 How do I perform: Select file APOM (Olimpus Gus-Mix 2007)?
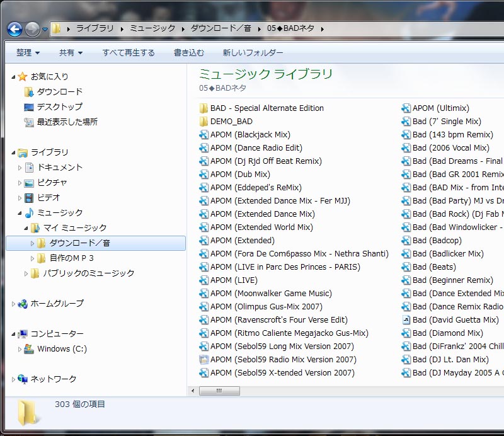[x=266, y=306]
